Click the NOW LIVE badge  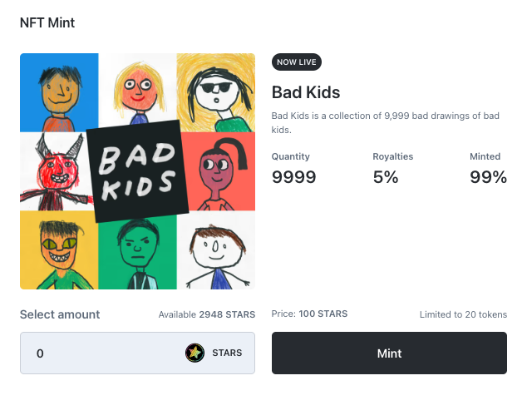coord(297,62)
